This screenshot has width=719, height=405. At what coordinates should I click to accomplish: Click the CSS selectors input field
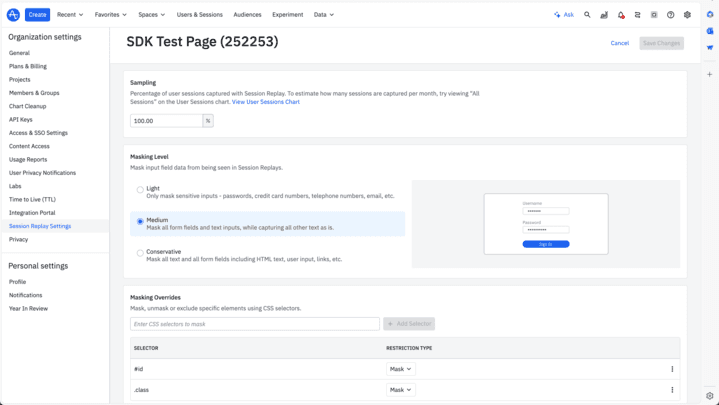254,324
